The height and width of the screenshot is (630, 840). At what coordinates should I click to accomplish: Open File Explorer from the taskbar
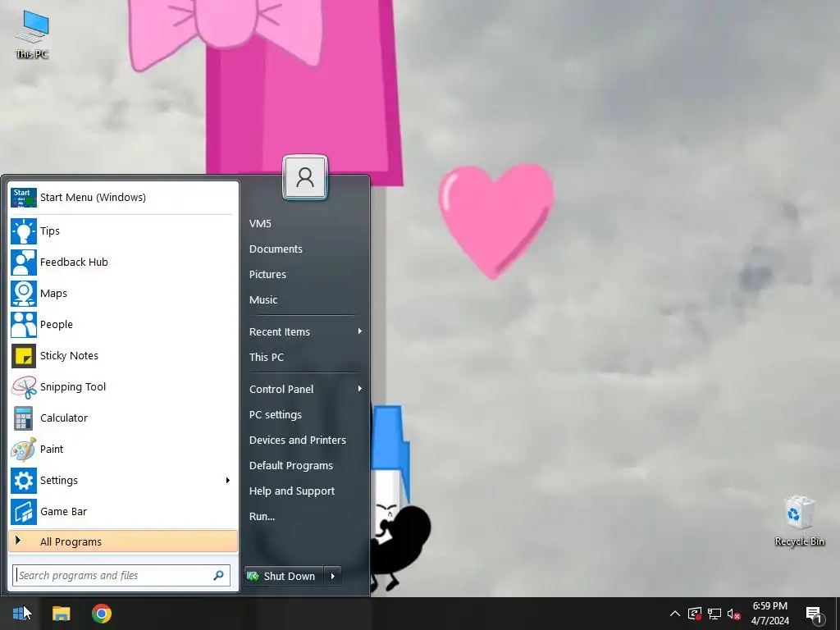(61, 614)
